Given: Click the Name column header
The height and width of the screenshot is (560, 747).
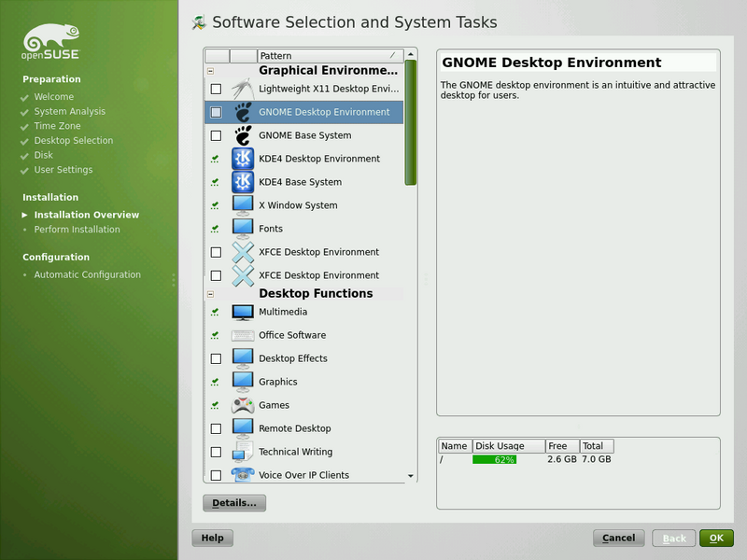Looking at the screenshot, I should pyautogui.click(x=455, y=446).
